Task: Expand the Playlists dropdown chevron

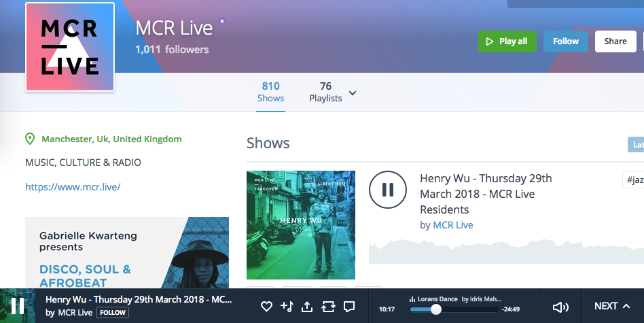Action: point(353,93)
